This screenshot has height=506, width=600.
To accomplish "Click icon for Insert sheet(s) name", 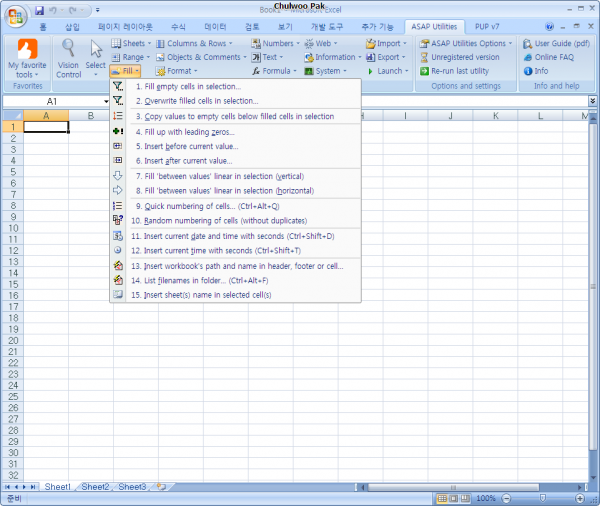I will pos(118,294).
